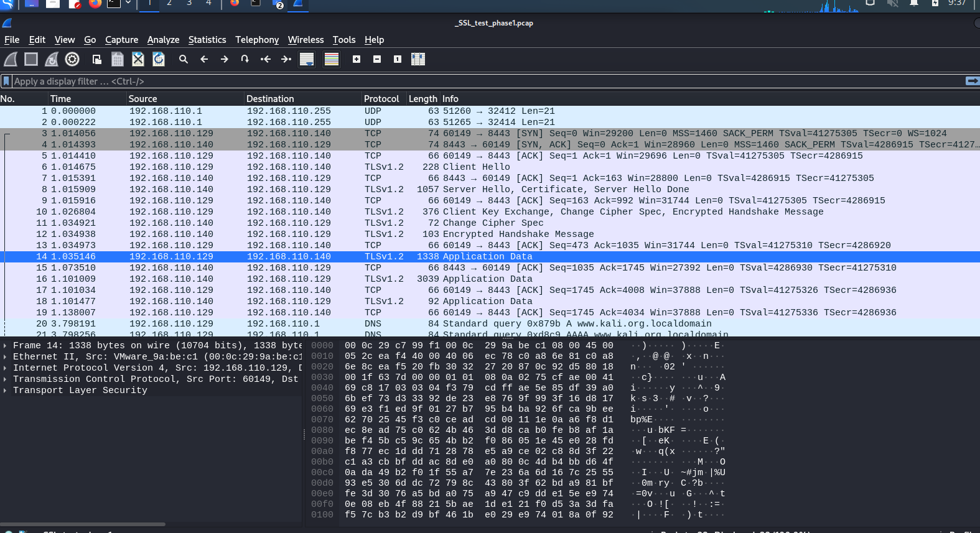Image resolution: width=980 pixels, height=533 pixels.
Task: Launch Firefox from the top panel
Action: pos(95,3)
